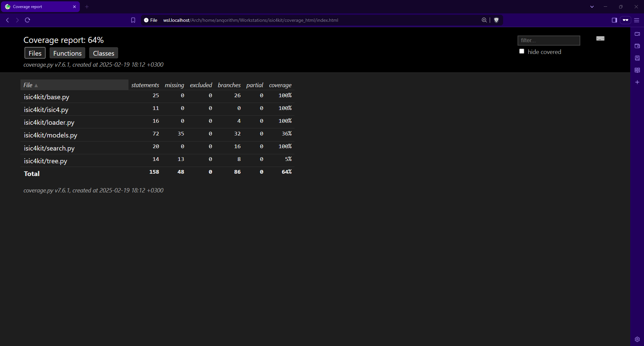Screen dimensions: 644x346
Task: Click the filter text field
Action: pyautogui.click(x=549, y=40)
